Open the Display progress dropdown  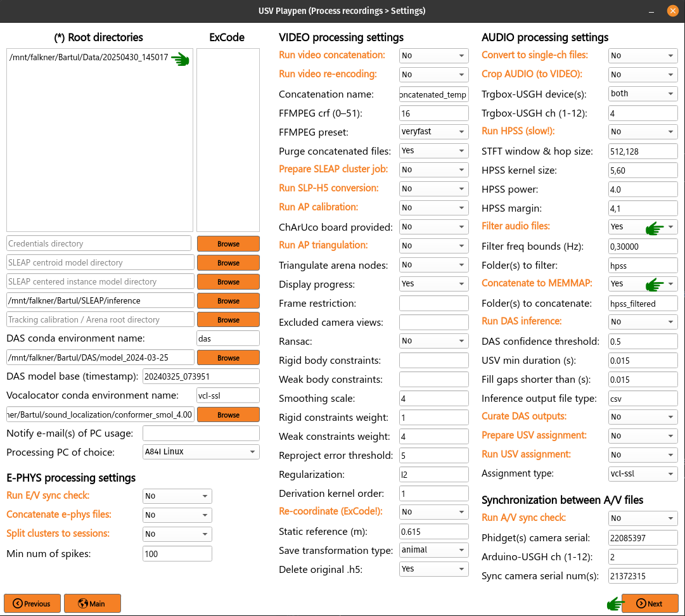[x=433, y=283]
